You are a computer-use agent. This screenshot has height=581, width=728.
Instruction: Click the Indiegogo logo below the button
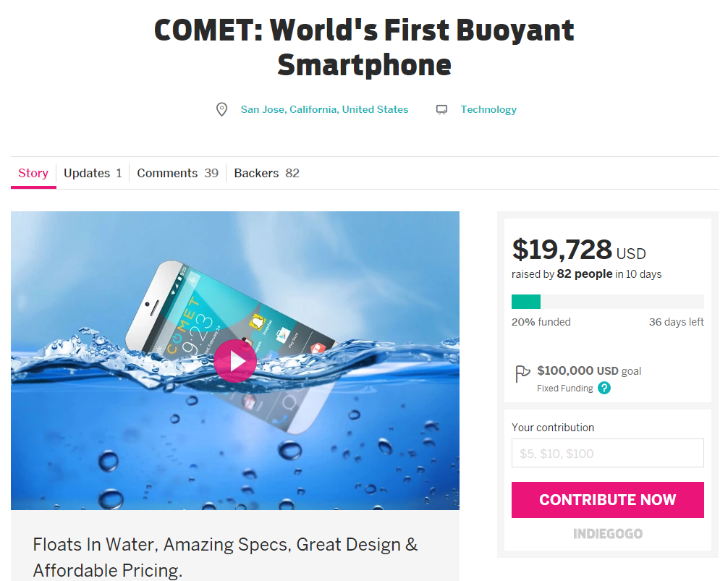click(607, 534)
